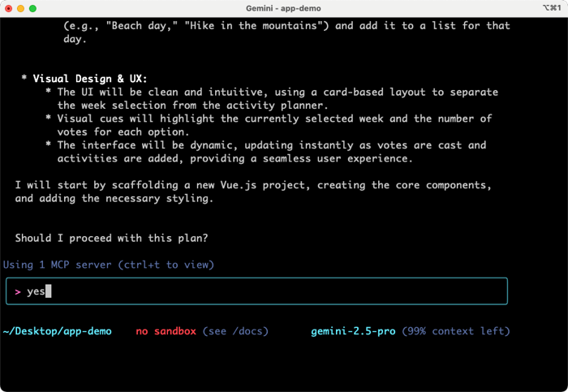Click the '~/Desktop/app-demo' path in status bar
The image size is (568, 392).
tap(58, 331)
